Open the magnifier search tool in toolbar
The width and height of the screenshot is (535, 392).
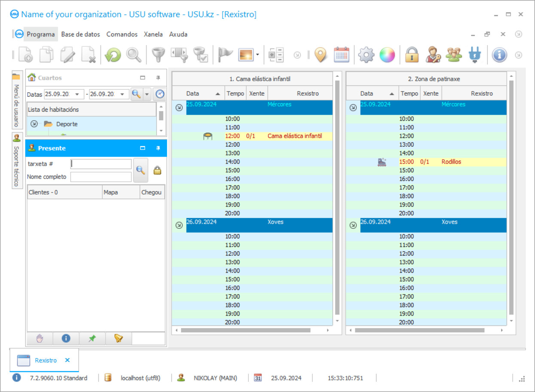click(134, 55)
